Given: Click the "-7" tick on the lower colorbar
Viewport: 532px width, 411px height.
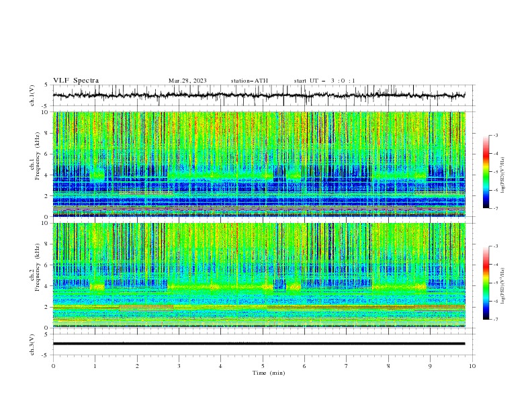Looking at the screenshot, I should 495,319.
